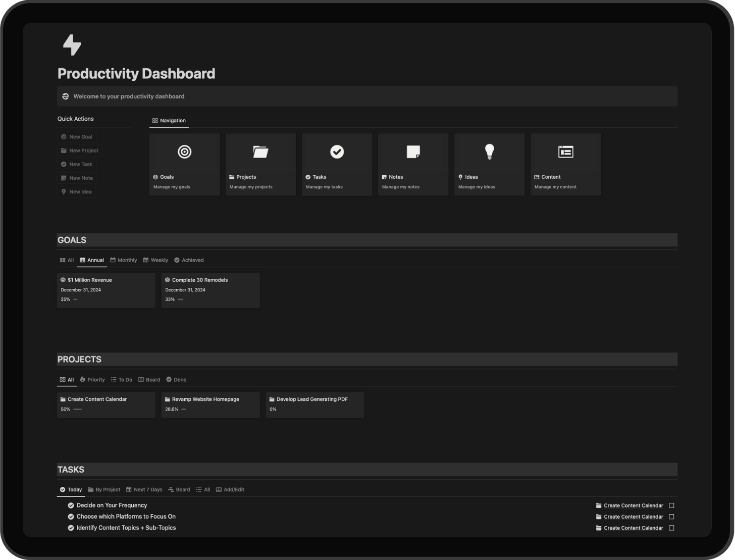The height and width of the screenshot is (560, 735).
Task: Click the Tasks checkmark icon card
Action: click(337, 152)
